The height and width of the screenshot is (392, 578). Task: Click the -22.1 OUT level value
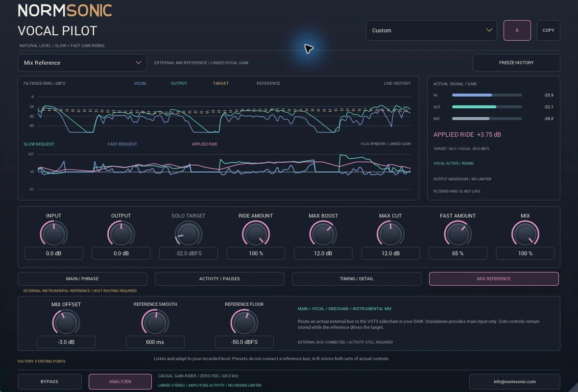point(549,107)
